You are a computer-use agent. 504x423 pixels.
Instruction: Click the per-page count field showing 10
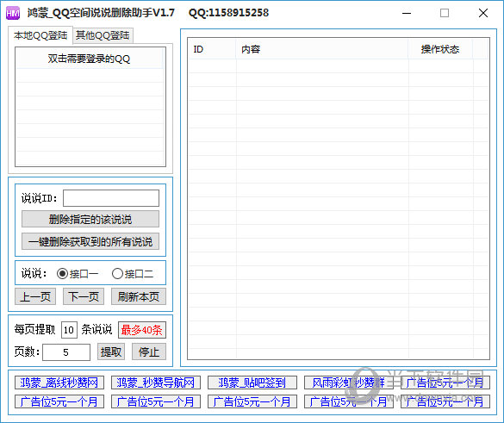pyautogui.click(x=69, y=330)
